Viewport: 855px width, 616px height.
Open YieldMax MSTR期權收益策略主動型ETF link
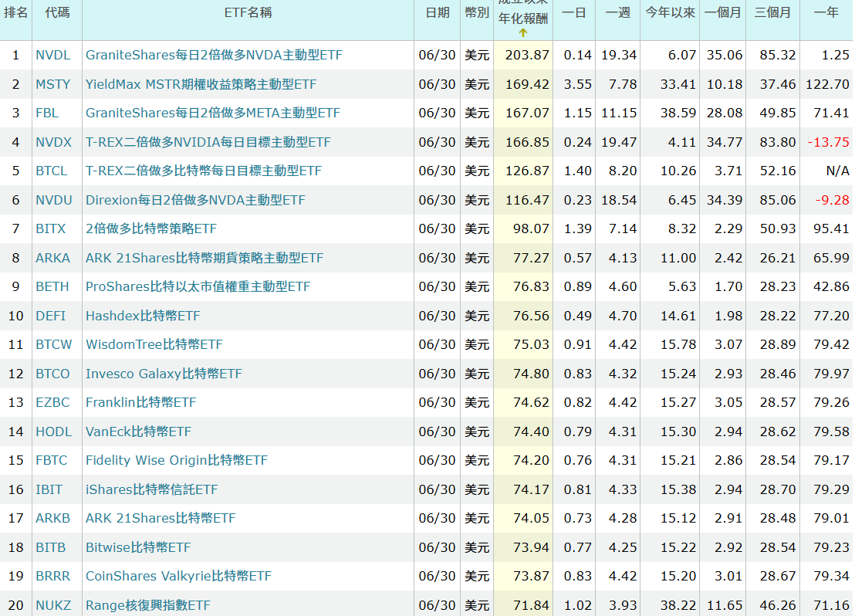(201, 84)
